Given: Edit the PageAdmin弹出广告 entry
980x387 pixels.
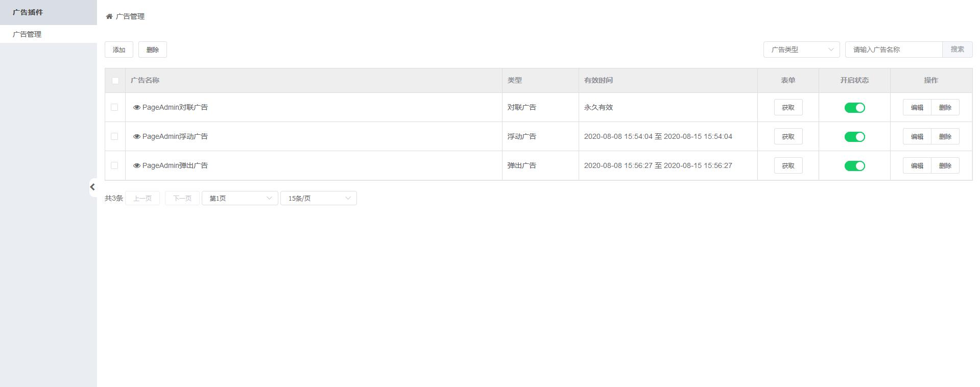Looking at the screenshot, I should 917,165.
